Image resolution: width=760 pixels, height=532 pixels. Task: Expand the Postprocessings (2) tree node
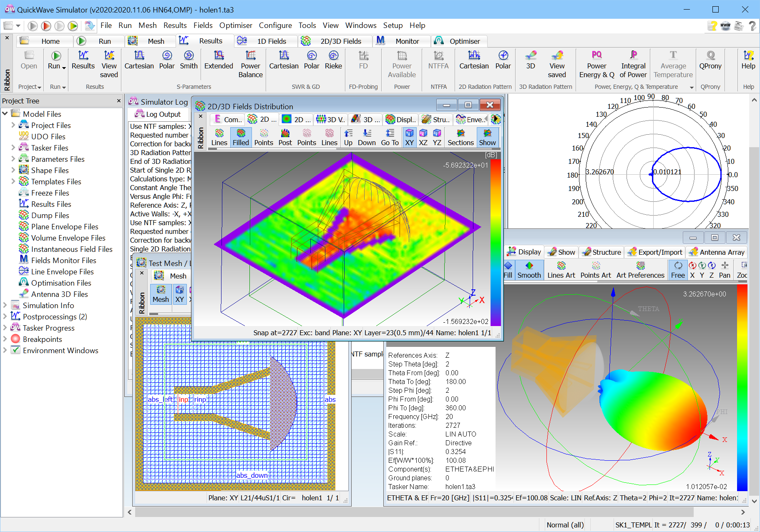[x=5, y=316]
